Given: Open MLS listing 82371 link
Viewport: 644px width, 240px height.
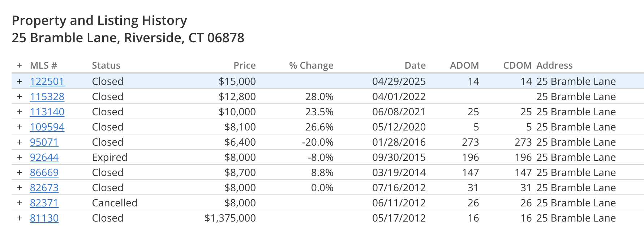Looking at the screenshot, I should tap(44, 203).
